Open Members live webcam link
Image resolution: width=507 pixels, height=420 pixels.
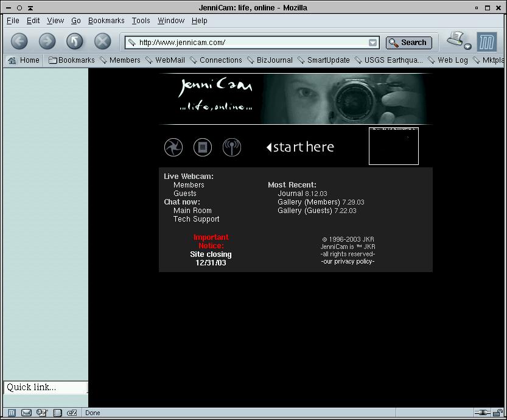[189, 185]
